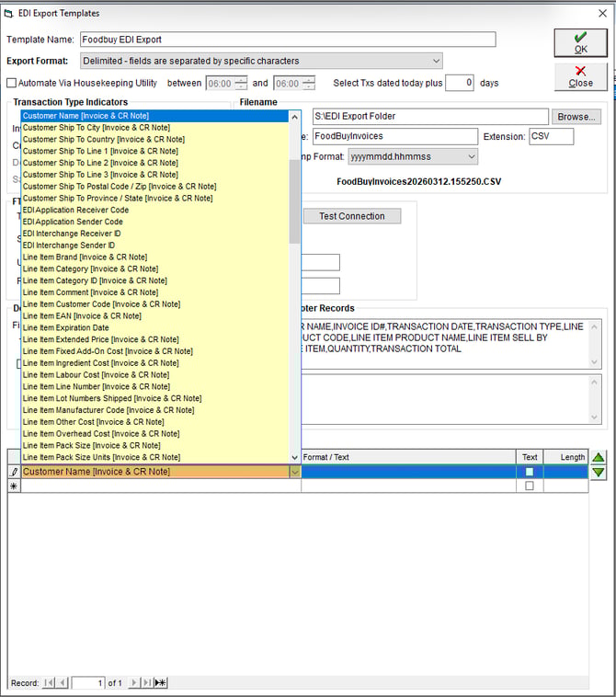Viewport: 616px width, 697px height.
Task: Select Line Item Comment option
Action: pyautogui.click(x=154, y=292)
